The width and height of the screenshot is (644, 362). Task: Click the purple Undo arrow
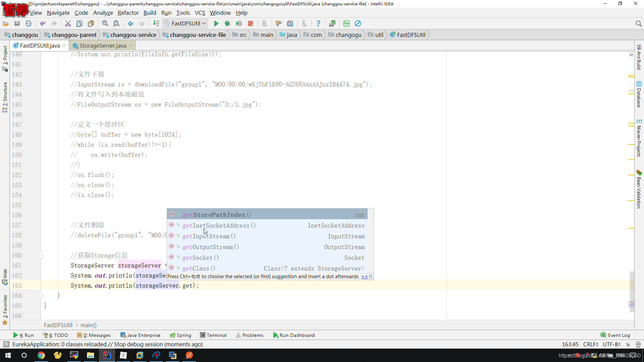[x=43, y=23]
